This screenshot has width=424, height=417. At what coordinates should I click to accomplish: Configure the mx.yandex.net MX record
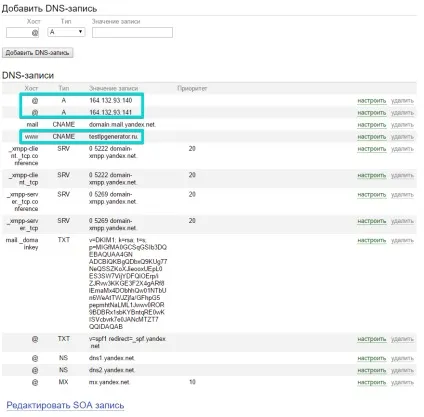372,382
